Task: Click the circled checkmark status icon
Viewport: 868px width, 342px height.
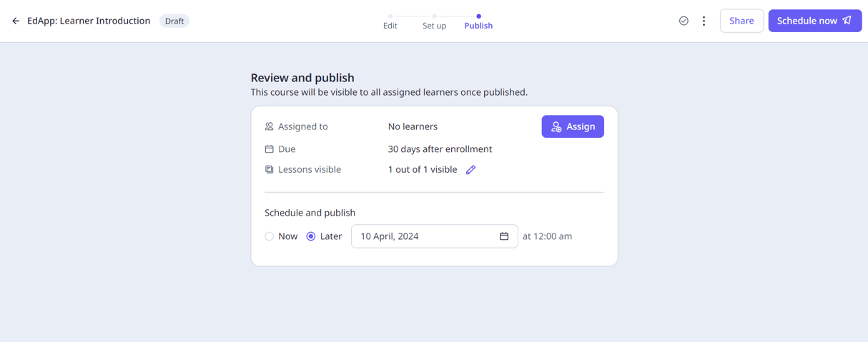Action: click(684, 21)
